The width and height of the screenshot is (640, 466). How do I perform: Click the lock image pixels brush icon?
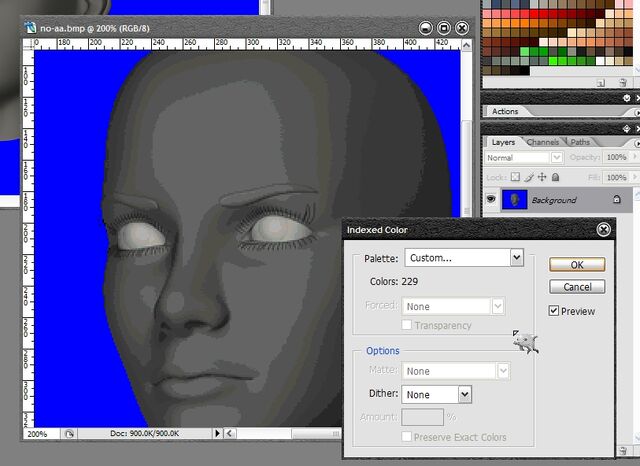pyautogui.click(x=529, y=177)
